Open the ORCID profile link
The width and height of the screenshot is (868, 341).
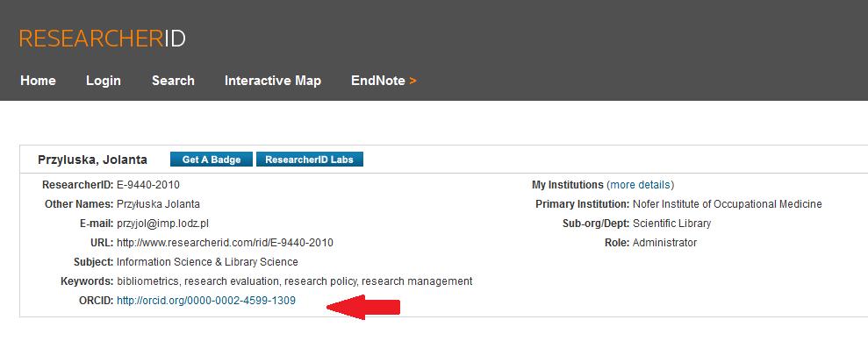coord(206,301)
